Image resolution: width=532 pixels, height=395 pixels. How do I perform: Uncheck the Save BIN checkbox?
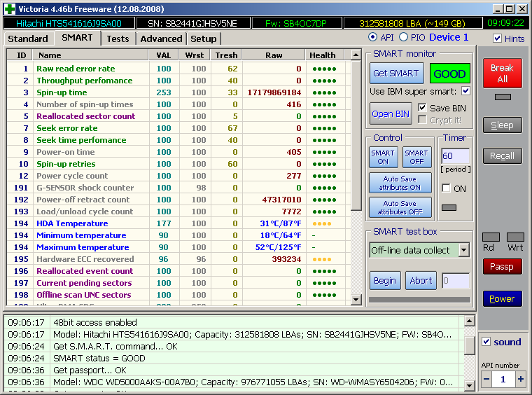[x=422, y=108]
